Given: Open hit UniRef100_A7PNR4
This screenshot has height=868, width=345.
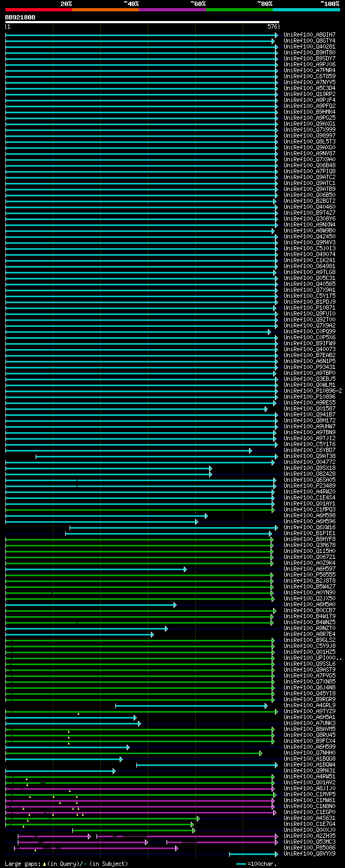Looking at the screenshot, I should click(309, 70).
